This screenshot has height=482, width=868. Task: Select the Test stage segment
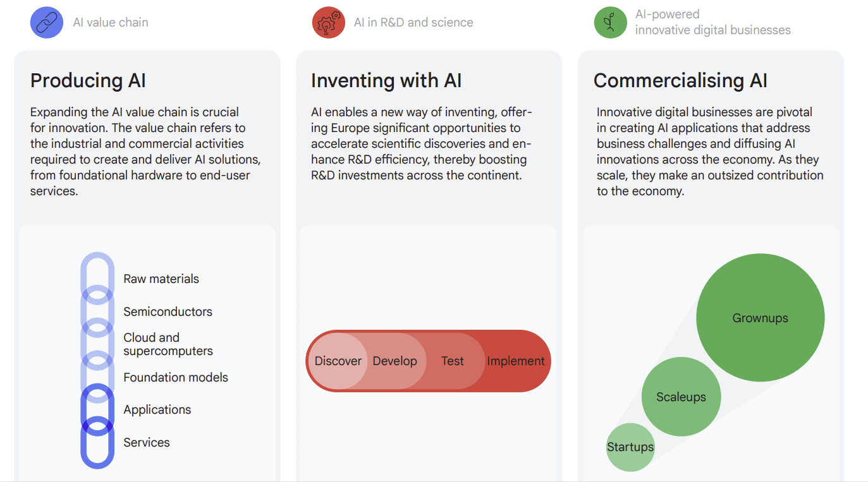point(453,361)
